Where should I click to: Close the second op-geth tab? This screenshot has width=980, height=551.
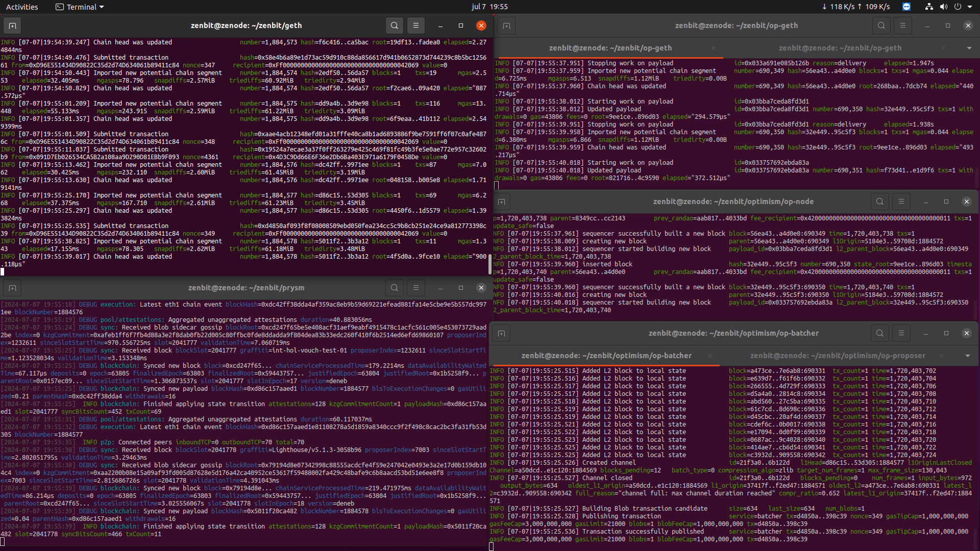click(x=943, y=48)
